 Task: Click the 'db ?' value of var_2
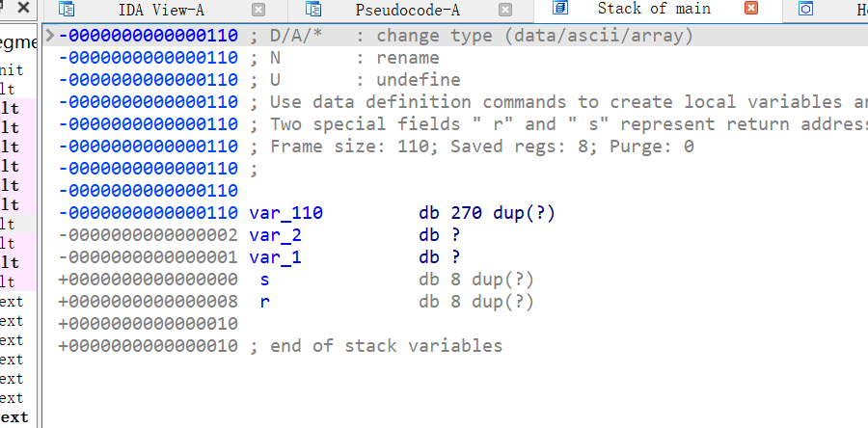point(440,235)
